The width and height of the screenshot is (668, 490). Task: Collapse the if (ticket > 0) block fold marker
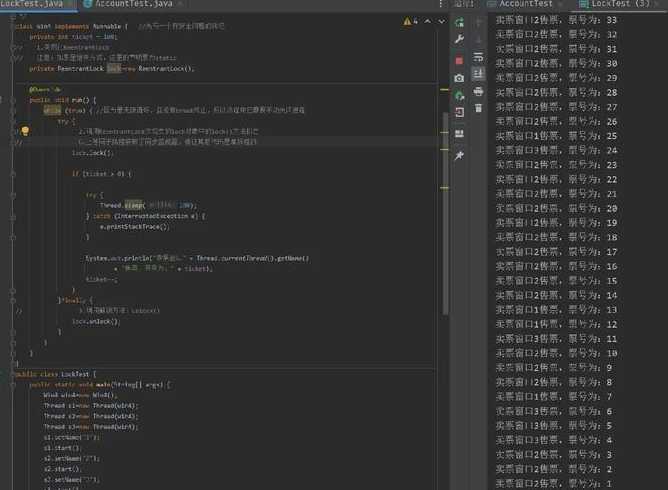click(x=13, y=174)
